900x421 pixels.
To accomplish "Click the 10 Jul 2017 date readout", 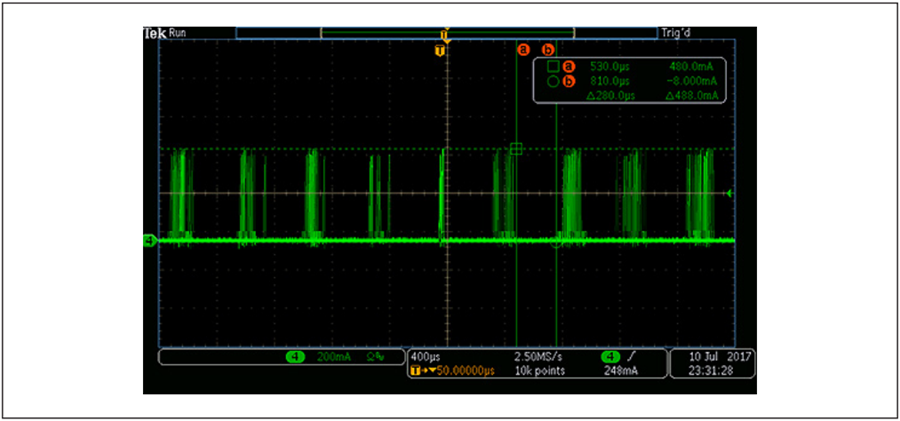I will (x=718, y=357).
